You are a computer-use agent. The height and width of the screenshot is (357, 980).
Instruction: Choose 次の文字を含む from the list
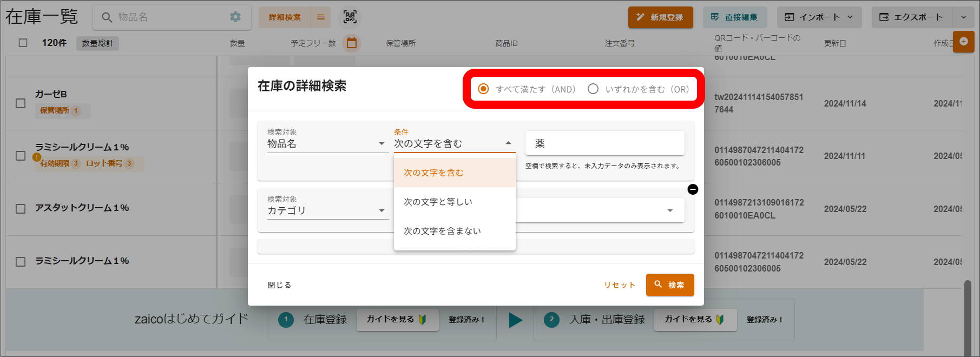(455, 173)
